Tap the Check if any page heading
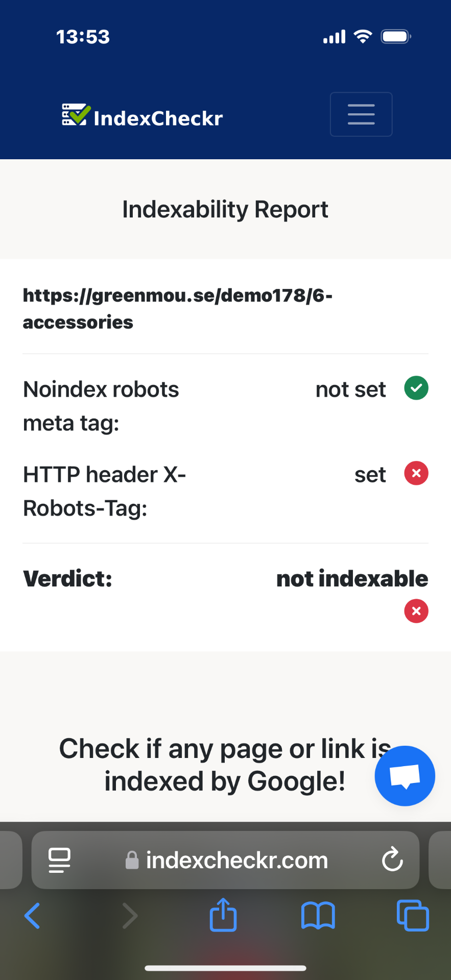The height and width of the screenshot is (980, 451). point(225,765)
